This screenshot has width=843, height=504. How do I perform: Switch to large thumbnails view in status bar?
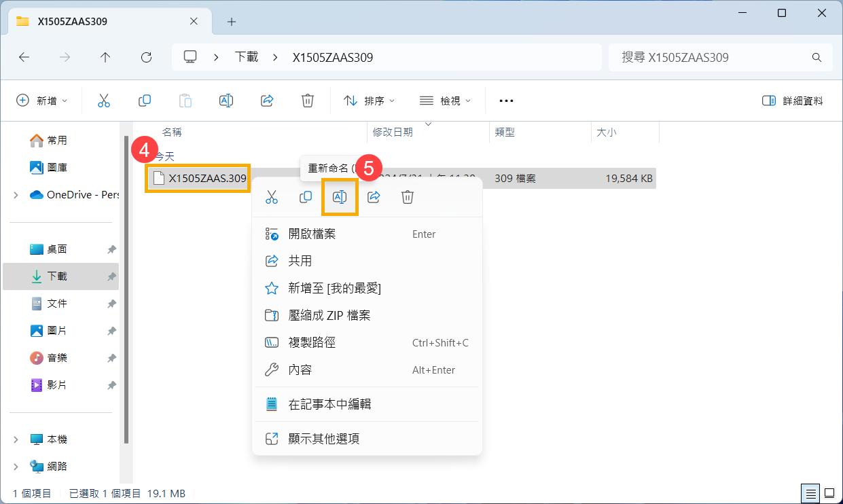829,493
